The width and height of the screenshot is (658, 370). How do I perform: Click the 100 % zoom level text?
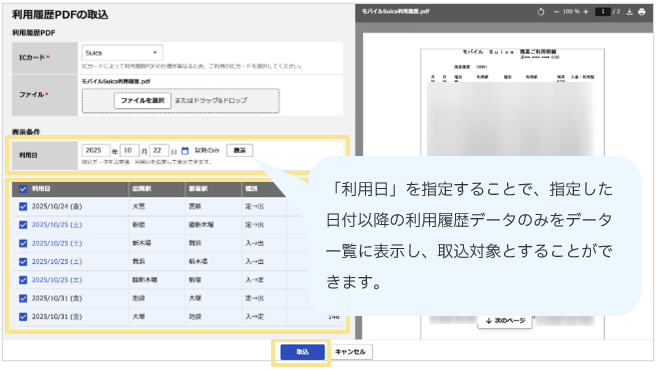571,12
